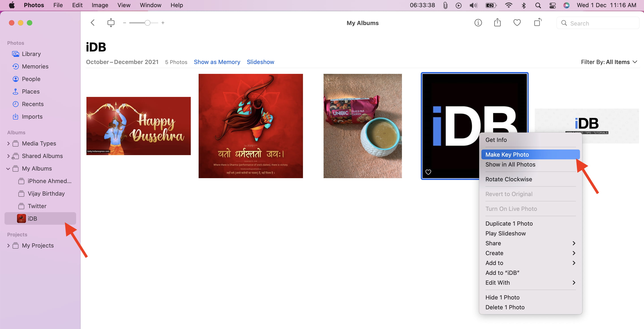
Task: Expand the Shared Albums folder
Action: (x=8, y=156)
